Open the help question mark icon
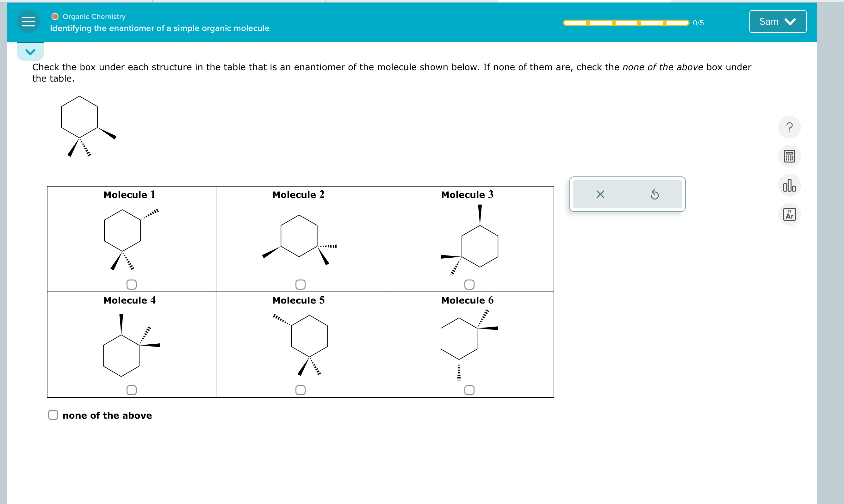The image size is (844, 504). pos(789,127)
